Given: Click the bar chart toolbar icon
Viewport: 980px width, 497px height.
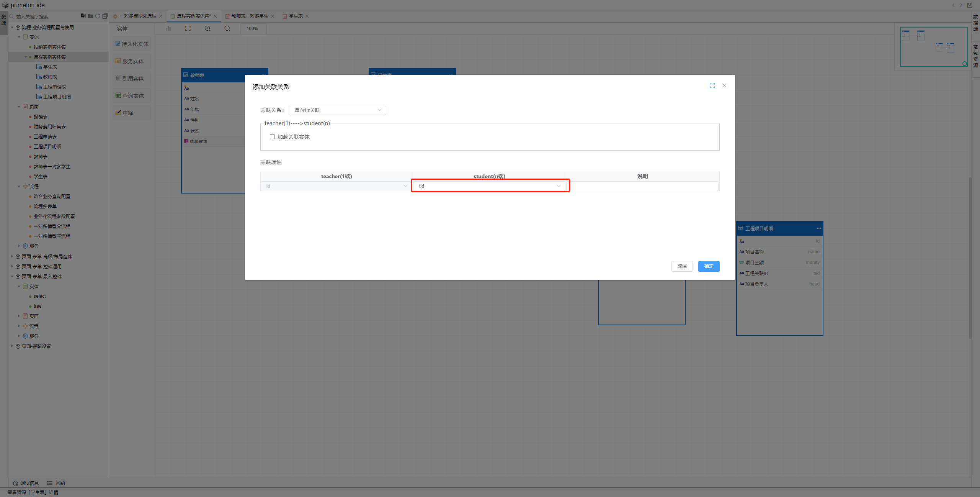Looking at the screenshot, I should click(x=168, y=28).
